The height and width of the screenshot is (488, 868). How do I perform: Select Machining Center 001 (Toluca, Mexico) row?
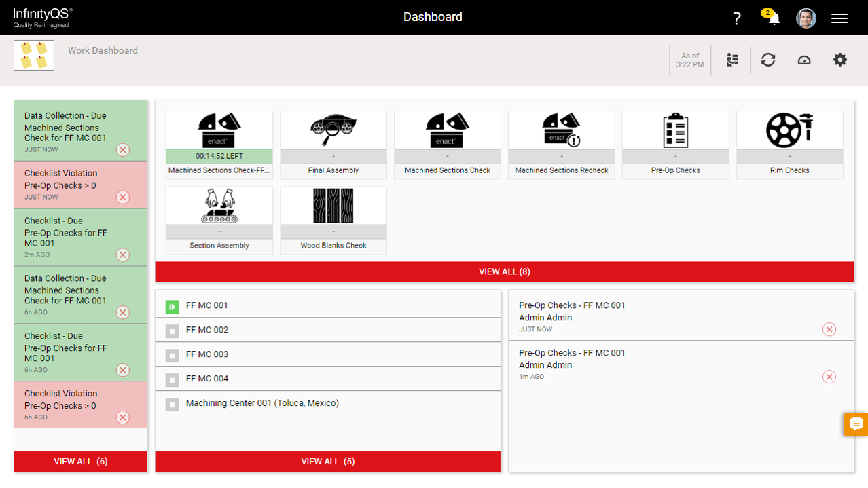(328, 403)
